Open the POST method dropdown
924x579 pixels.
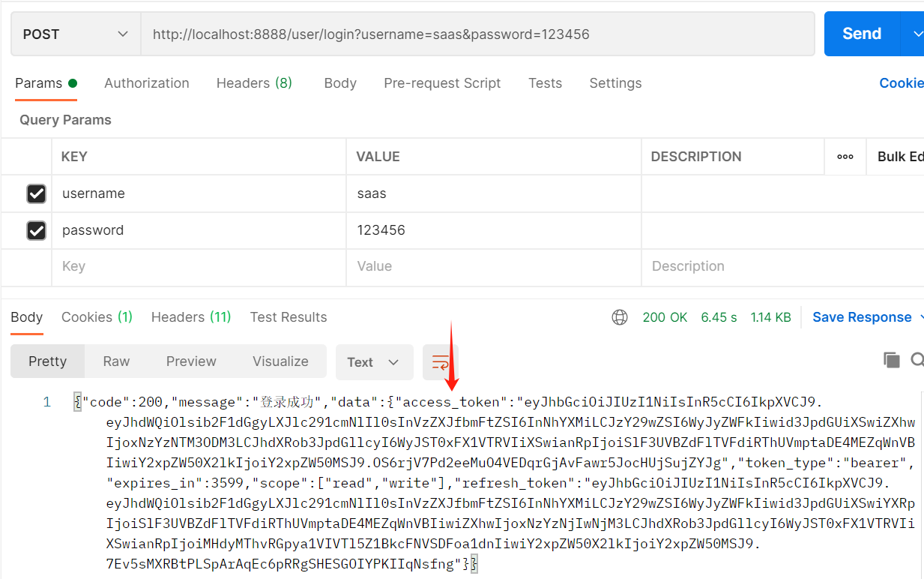(76, 34)
